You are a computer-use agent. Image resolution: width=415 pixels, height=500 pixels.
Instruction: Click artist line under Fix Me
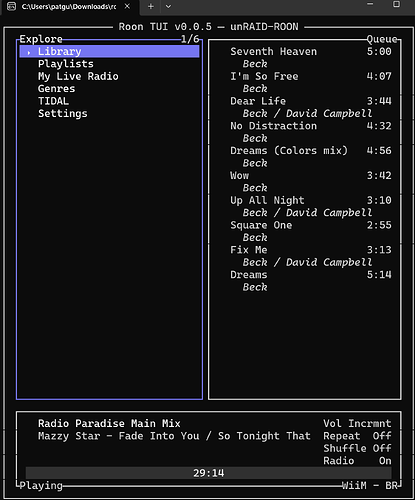click(x=307, y=262)
